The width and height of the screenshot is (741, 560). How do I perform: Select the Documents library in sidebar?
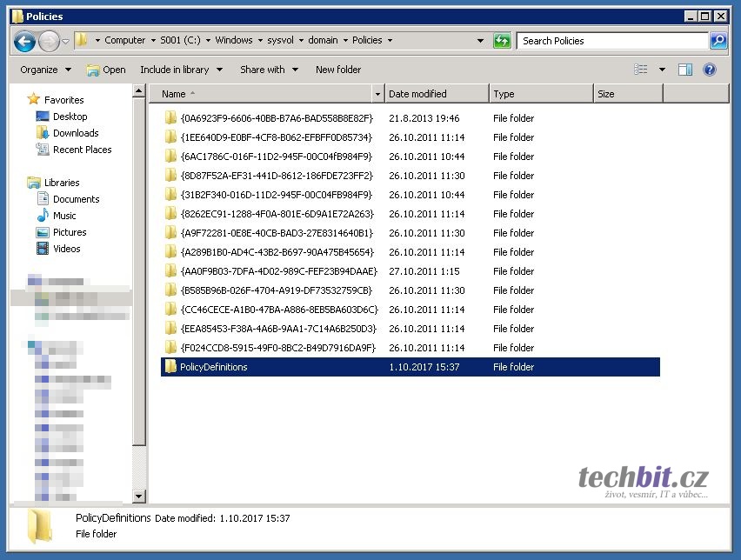click(76, 199)
